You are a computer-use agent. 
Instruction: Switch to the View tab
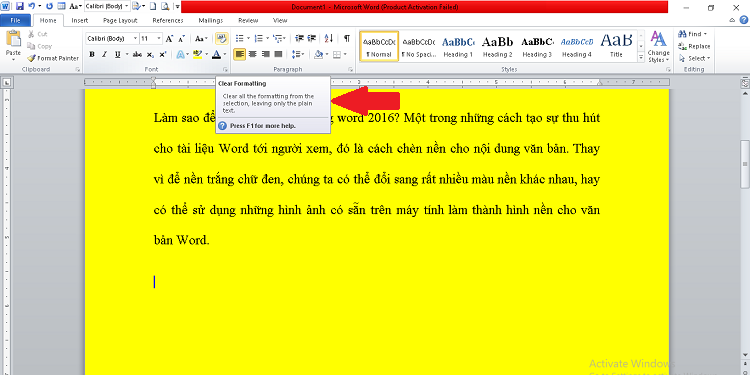click(x=280, y=21)
